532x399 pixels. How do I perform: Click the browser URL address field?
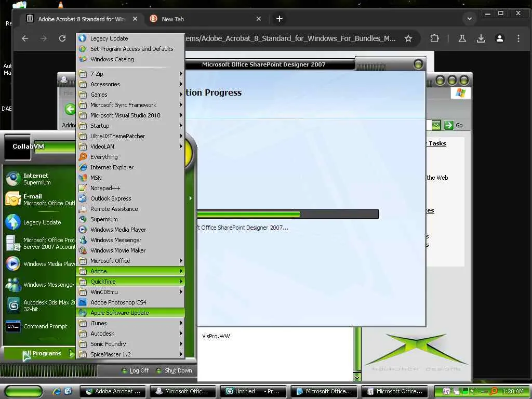290,38
